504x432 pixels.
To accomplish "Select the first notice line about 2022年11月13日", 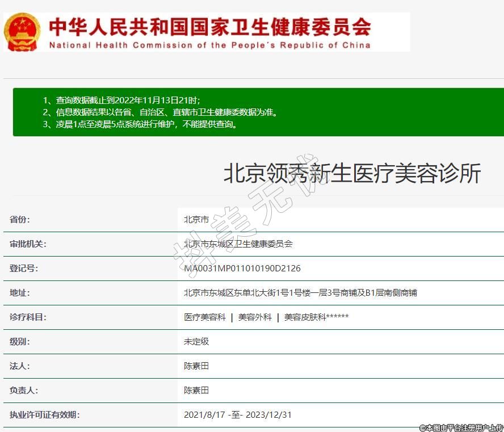I will coord(121,100).
